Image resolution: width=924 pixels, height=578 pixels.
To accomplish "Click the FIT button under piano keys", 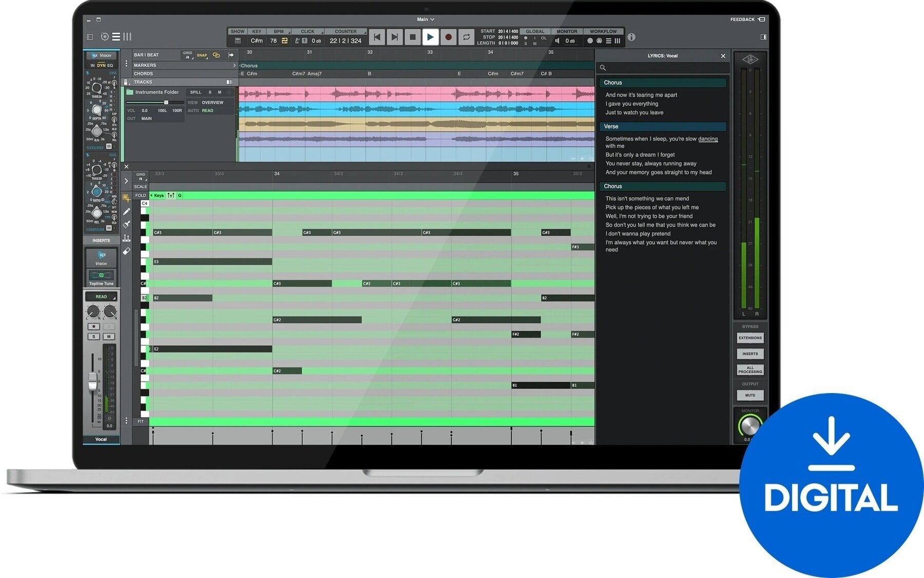I will point(141,421).
